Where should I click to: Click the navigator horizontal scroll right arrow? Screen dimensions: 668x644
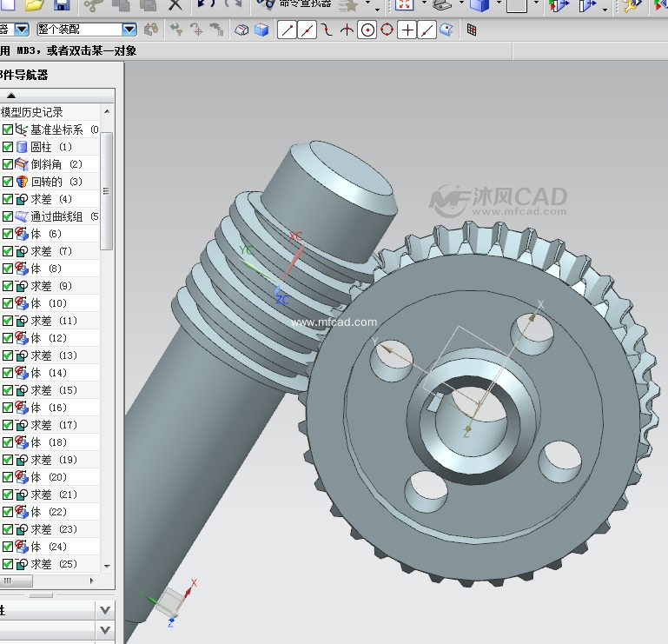pos(91,581)
